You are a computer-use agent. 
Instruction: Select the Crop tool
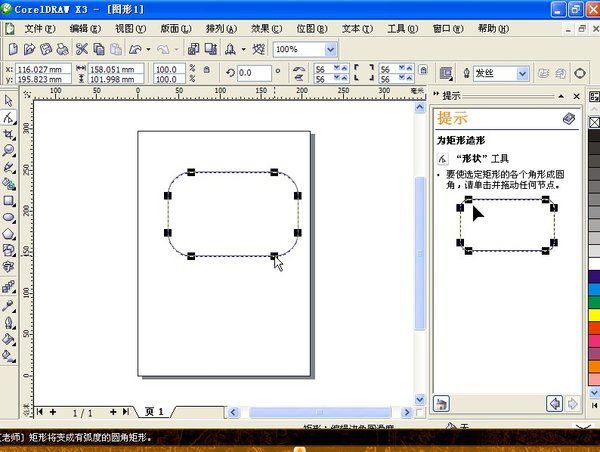click(8, 134)
